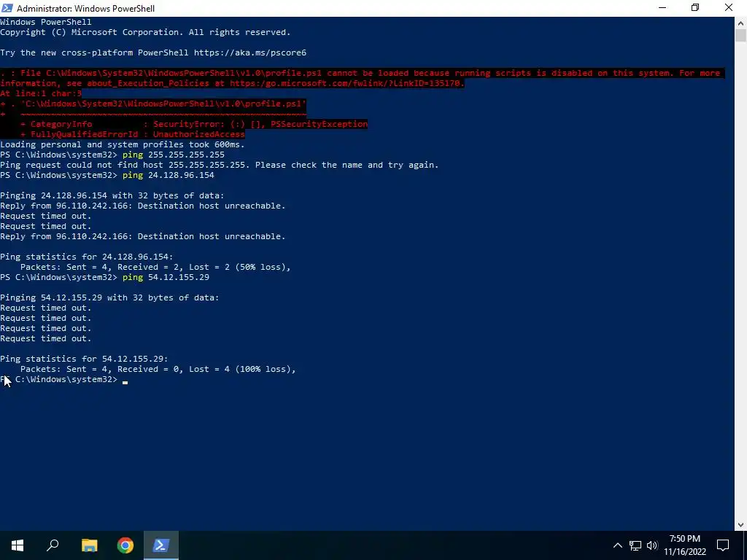Open the Windows Start menu
The height and width of the screenshot is (560, 747).
[x=18, y=545]
